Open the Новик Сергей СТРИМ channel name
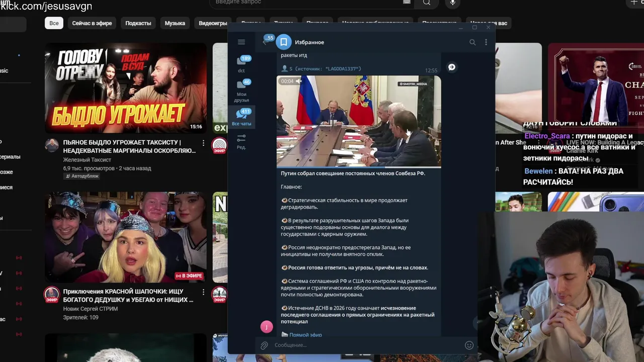This screenshot has width=644, height=362. point(91,309)
